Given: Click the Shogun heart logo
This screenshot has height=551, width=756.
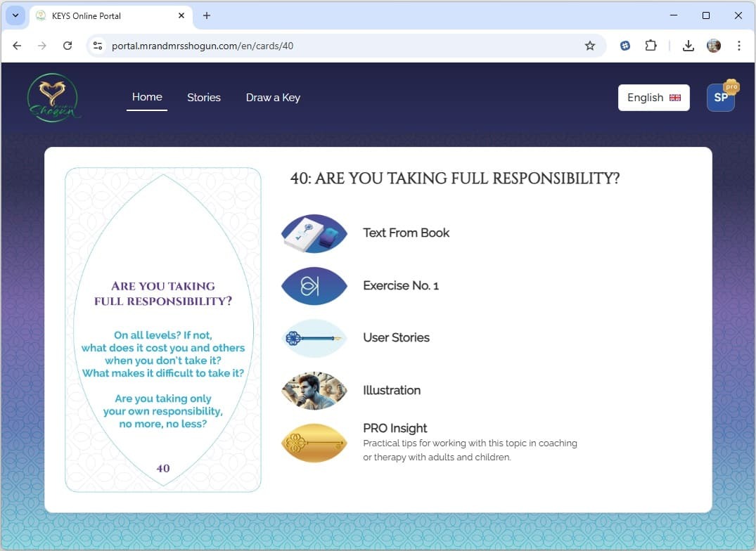Looking at the screenshot, I should coord(53,98).
